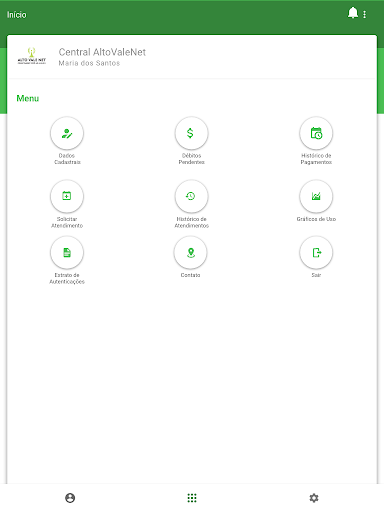Open Débitos Pendentes dollar icon

pyautogui.click(x=191, y=133)
